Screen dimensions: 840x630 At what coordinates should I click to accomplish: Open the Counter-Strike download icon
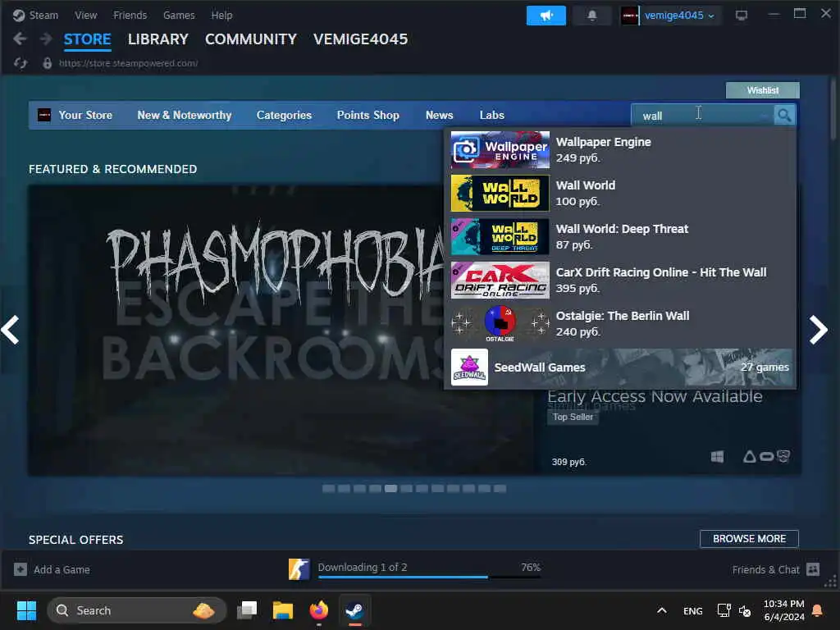[x=299, y=569]
